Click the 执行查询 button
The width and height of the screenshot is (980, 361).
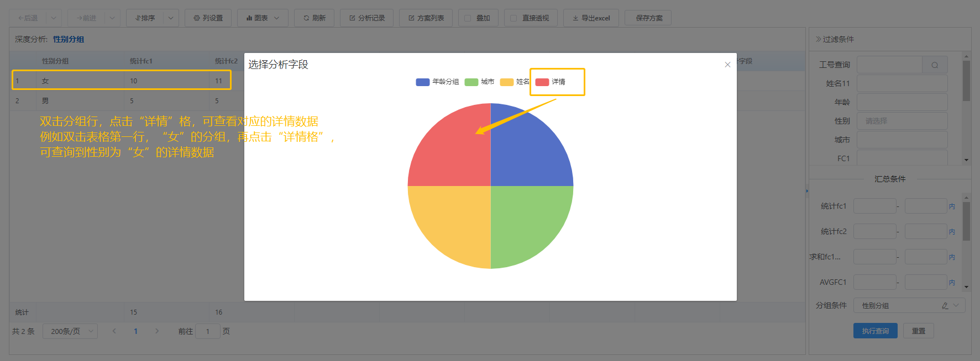pyautogui.click(x=875, y=331)
